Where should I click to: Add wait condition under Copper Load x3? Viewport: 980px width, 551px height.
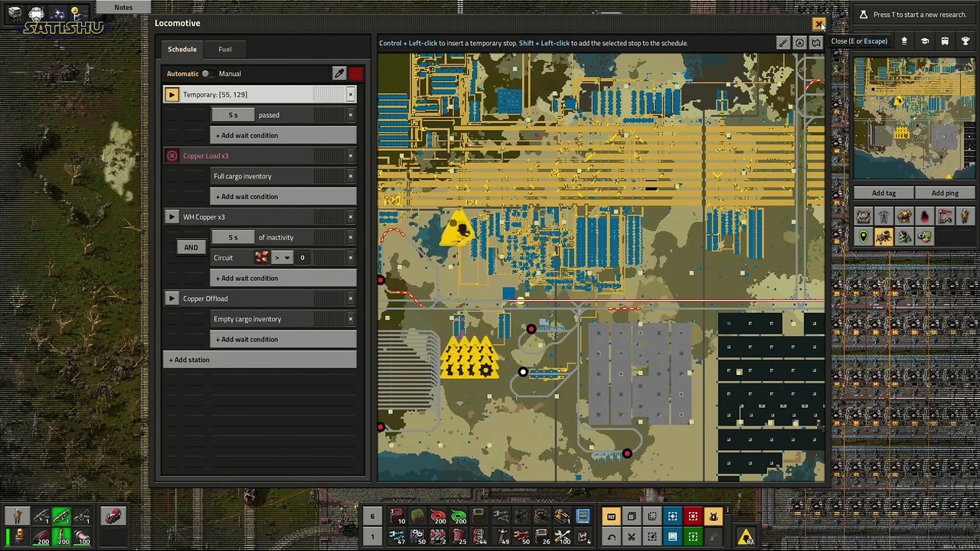click(x=283, y=197)
